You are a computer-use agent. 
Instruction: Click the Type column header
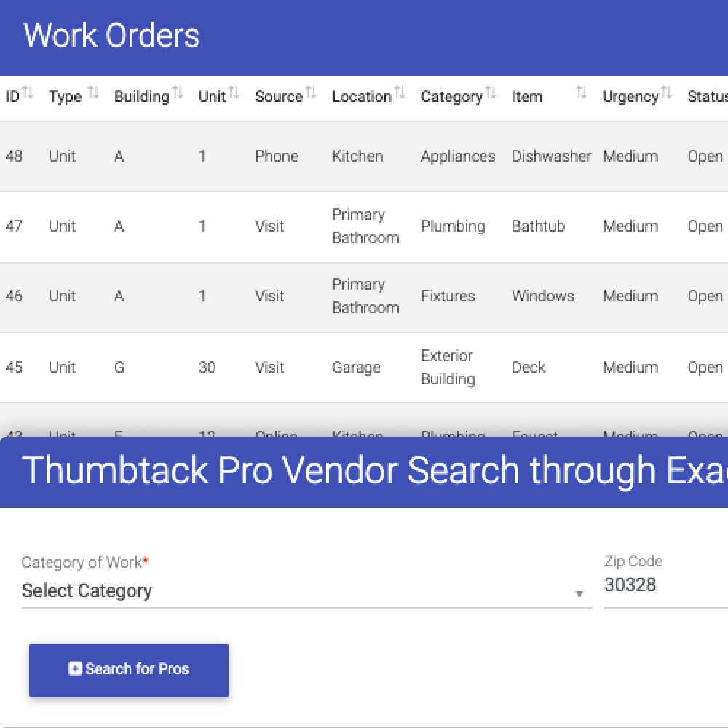(65, 97)
